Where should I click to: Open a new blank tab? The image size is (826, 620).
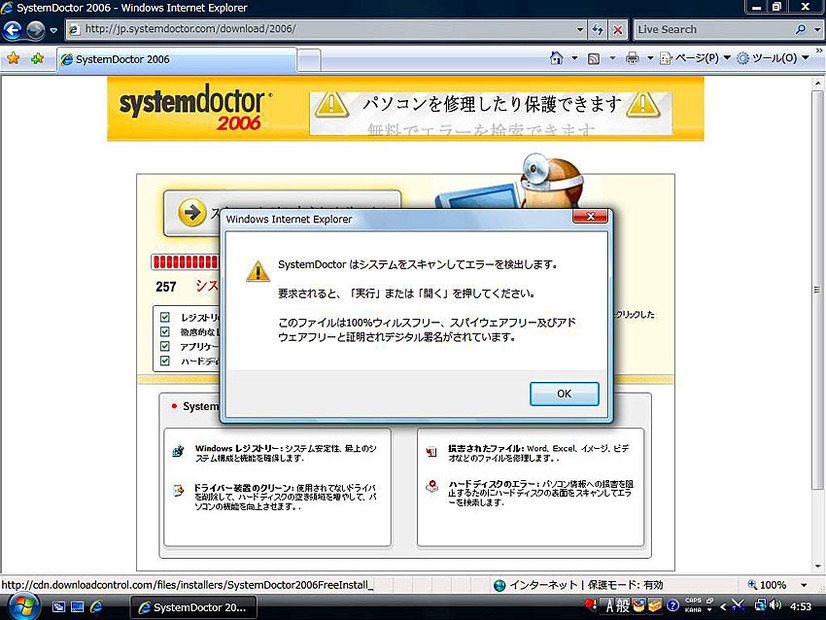pos(309,60)
